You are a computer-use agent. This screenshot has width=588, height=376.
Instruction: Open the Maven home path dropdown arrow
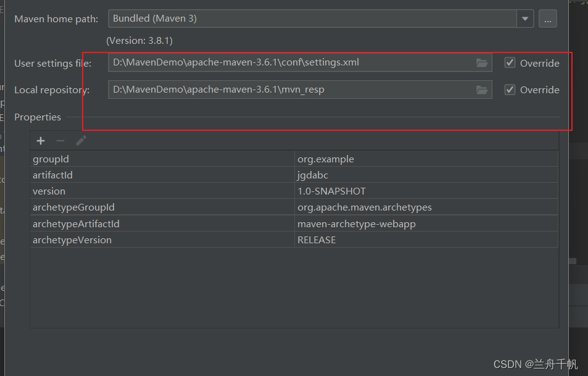tap(525, 19)
